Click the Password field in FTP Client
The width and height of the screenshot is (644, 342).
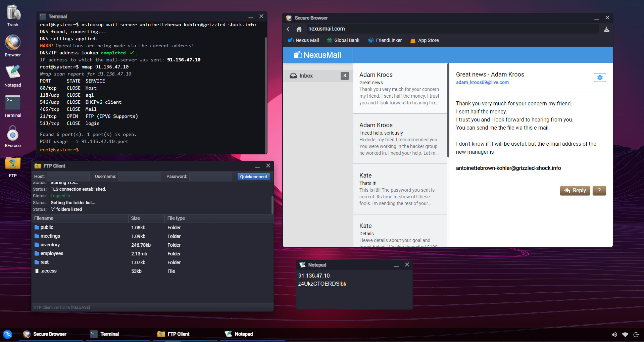pyautogui.click(x=210, y=176)
